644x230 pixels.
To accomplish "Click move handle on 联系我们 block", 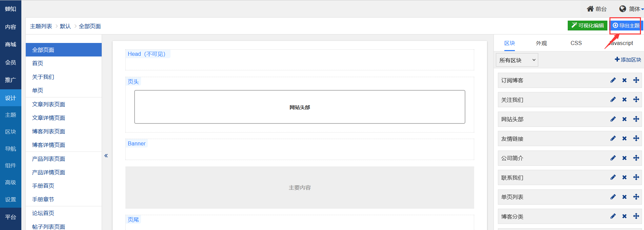I will pos(636,178).
